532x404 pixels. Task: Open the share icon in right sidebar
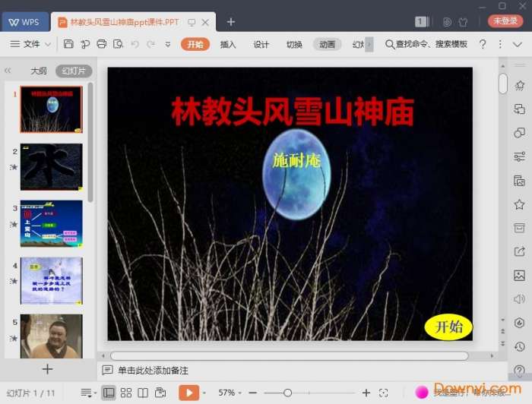coord(519,251)
